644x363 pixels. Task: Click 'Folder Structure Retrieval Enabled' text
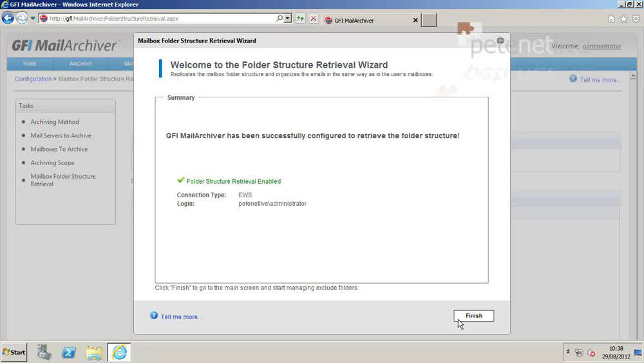[234, 181]
